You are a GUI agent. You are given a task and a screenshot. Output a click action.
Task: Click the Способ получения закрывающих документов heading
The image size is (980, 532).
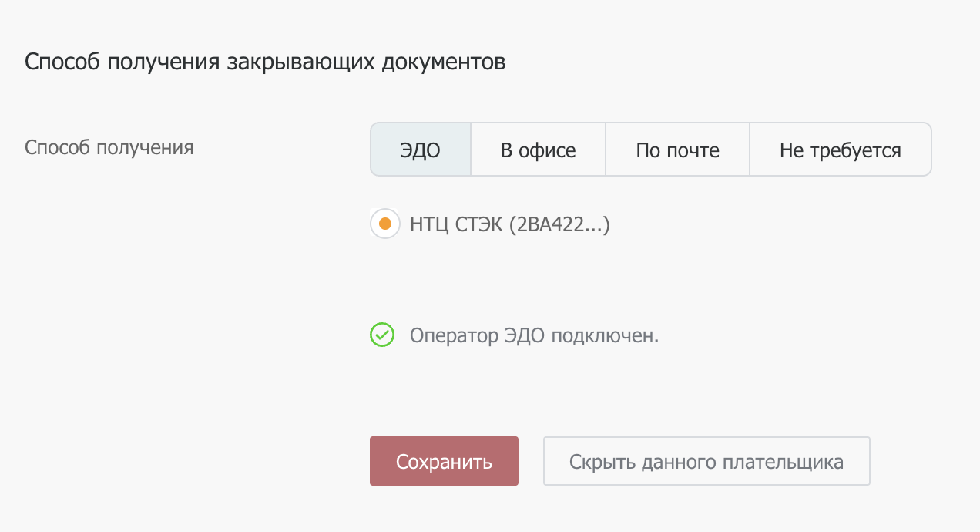click(x=265, y=62)
